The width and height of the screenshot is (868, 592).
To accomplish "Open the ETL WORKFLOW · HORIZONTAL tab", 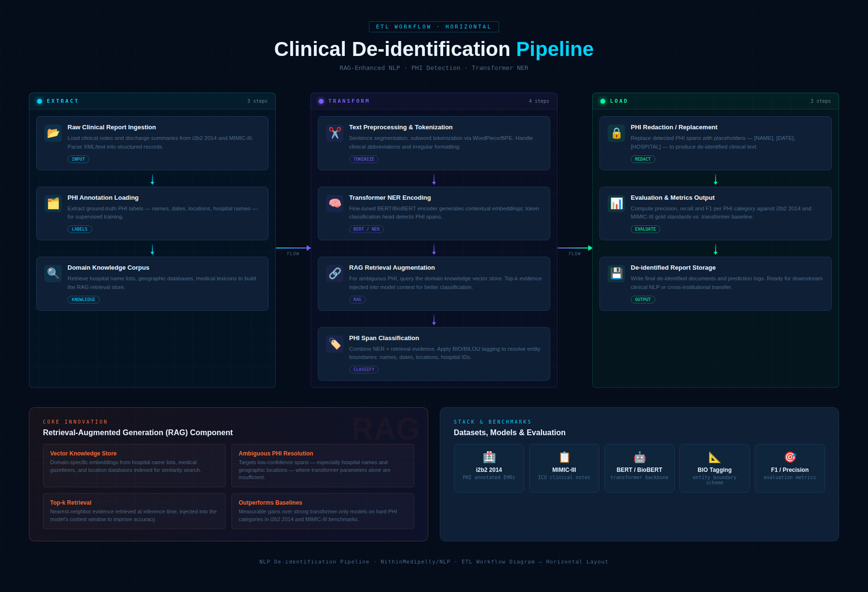I will click(x=434, y=27).
